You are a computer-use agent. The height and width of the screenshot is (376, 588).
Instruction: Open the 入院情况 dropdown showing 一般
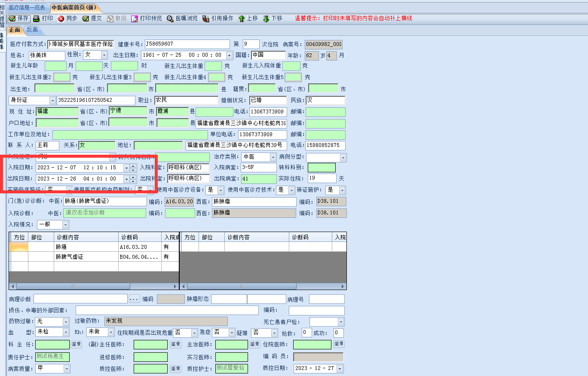65,225
